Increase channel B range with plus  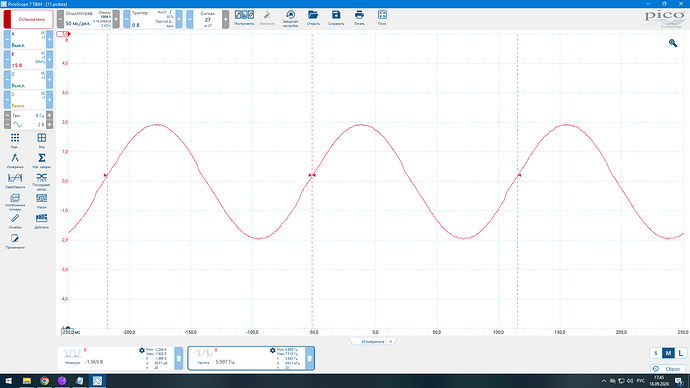click(49, 59)
